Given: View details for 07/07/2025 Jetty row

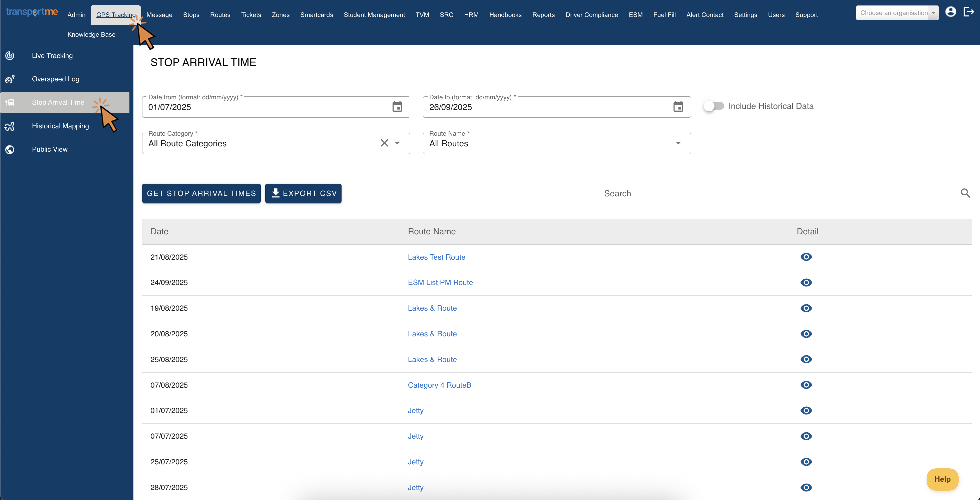Looking at the screenshot, I should pyautogui.click(x=806, y=436).
